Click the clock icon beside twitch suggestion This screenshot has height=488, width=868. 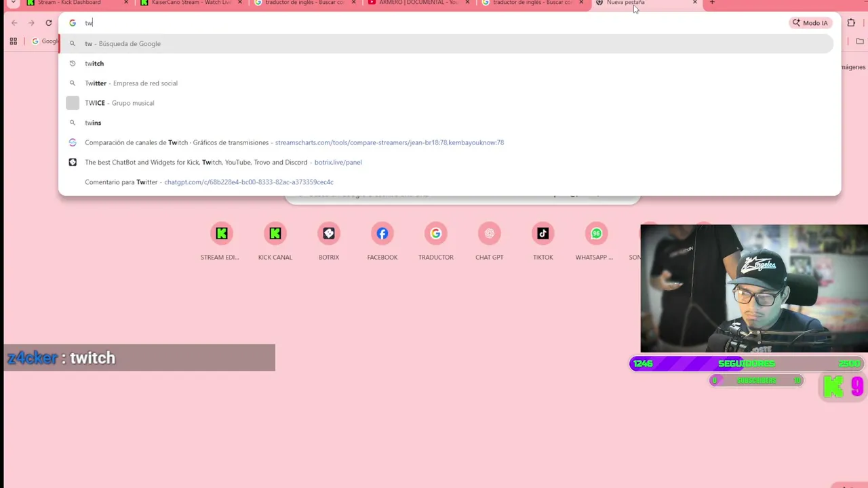73,63
